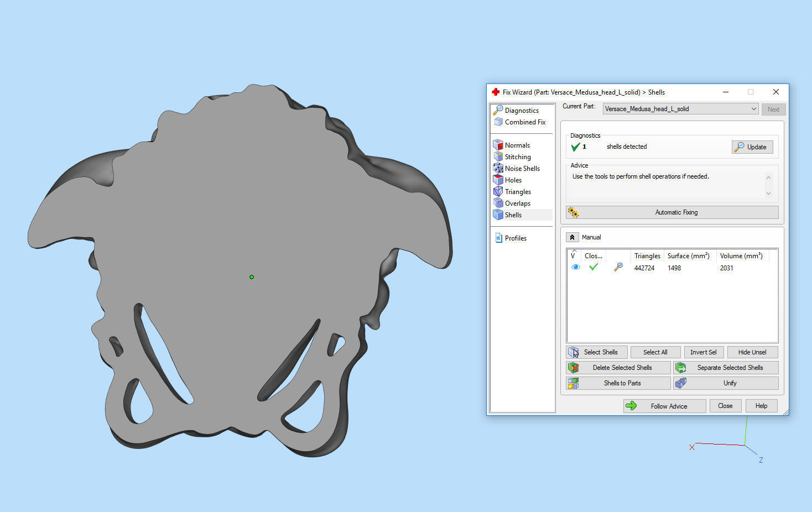
Task: Select the volume value 2031
Action: [x=726, y=268]
